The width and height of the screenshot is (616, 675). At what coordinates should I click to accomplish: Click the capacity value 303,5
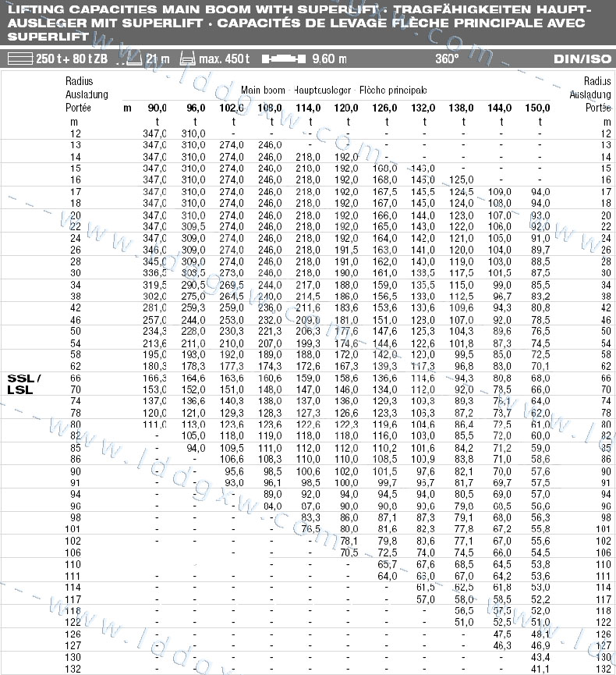coord(193,273)
